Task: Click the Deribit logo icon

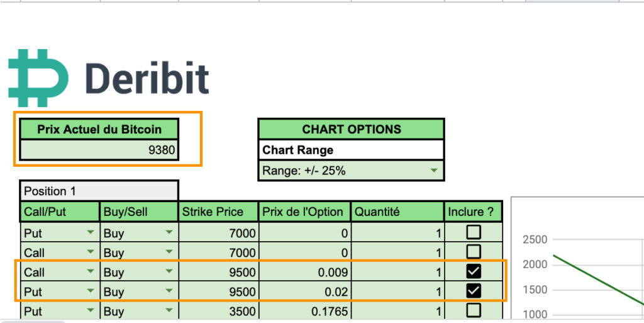Action: [38, 77]
